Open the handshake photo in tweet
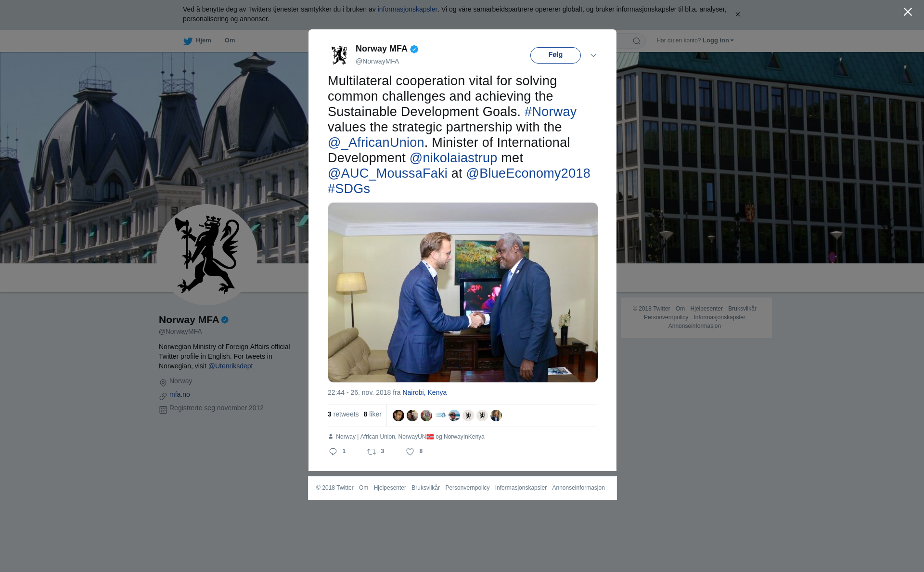Viewport: 924px width, 572px height. coord(463,292)
